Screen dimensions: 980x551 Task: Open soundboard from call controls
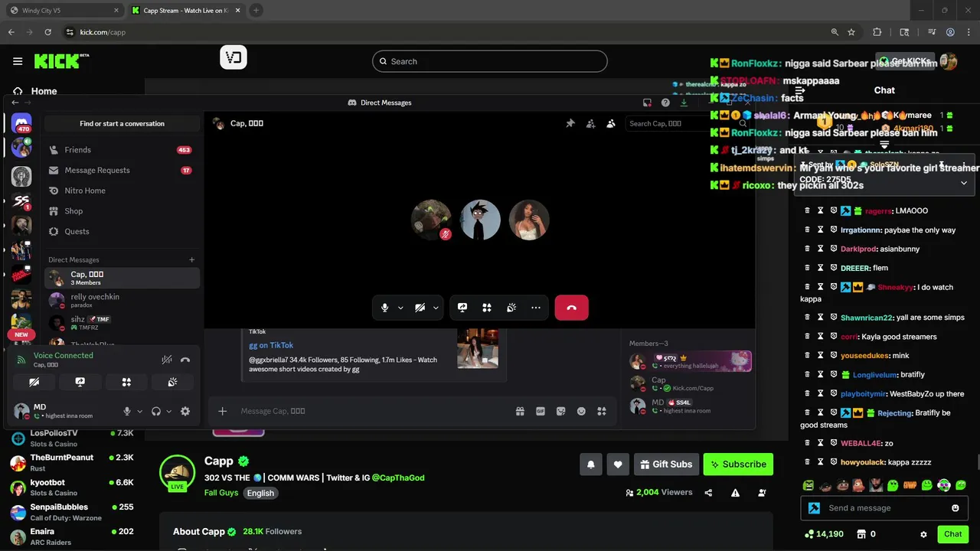[511, 308]
